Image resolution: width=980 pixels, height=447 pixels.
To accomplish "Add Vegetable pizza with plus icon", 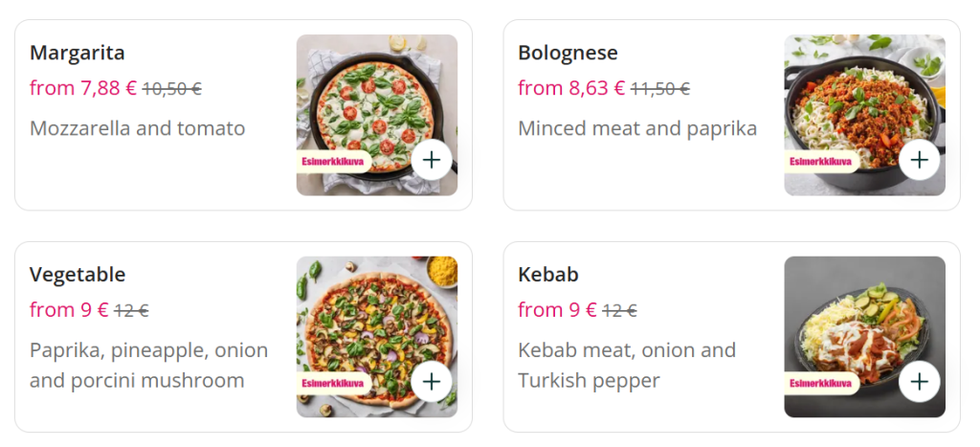I will click(x=432, y=381).
